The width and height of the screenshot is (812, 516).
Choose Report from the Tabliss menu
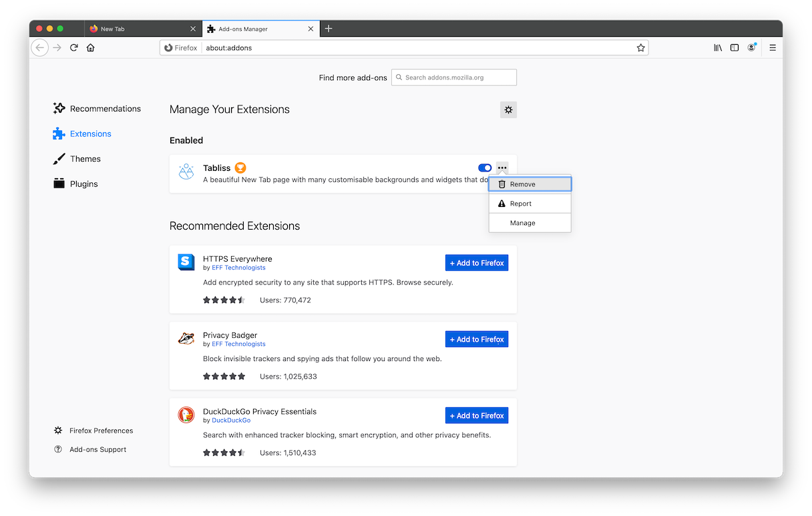[x=530, y=204]
